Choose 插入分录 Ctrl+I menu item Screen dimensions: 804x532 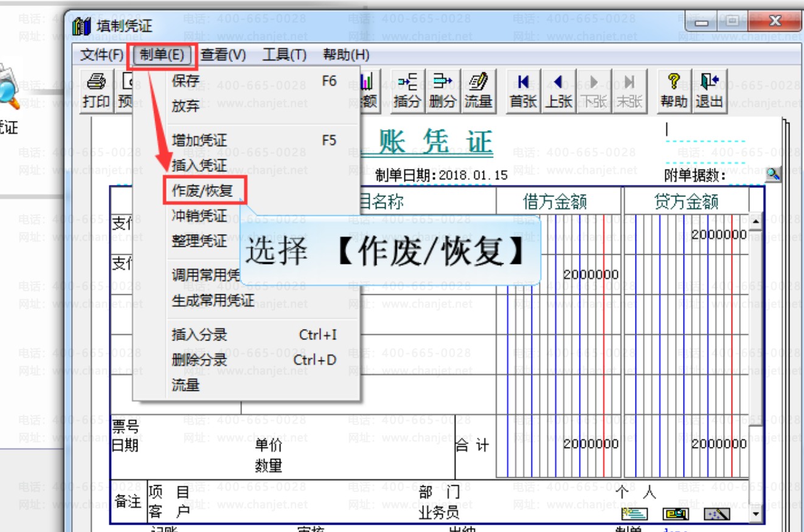247,334
